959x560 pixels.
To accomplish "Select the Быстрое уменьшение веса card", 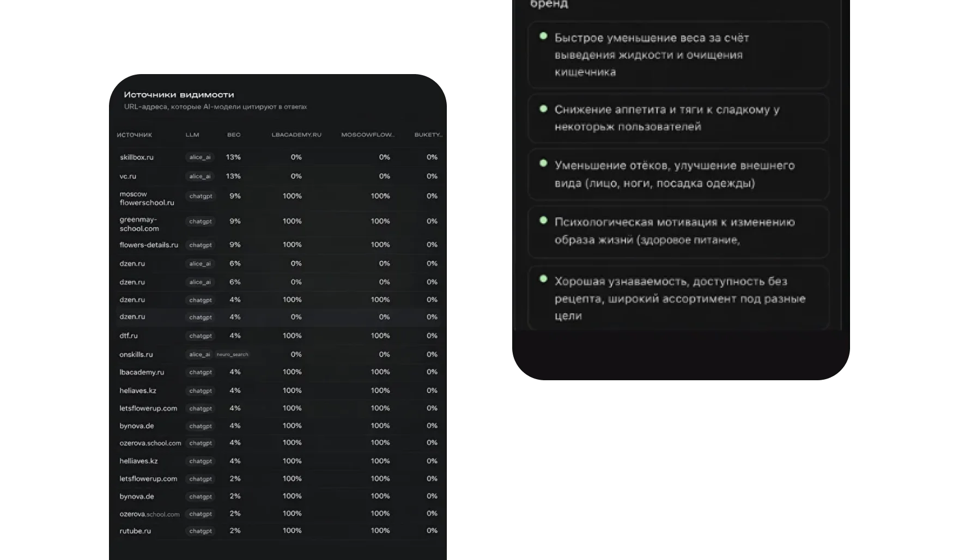I will 679,55.
